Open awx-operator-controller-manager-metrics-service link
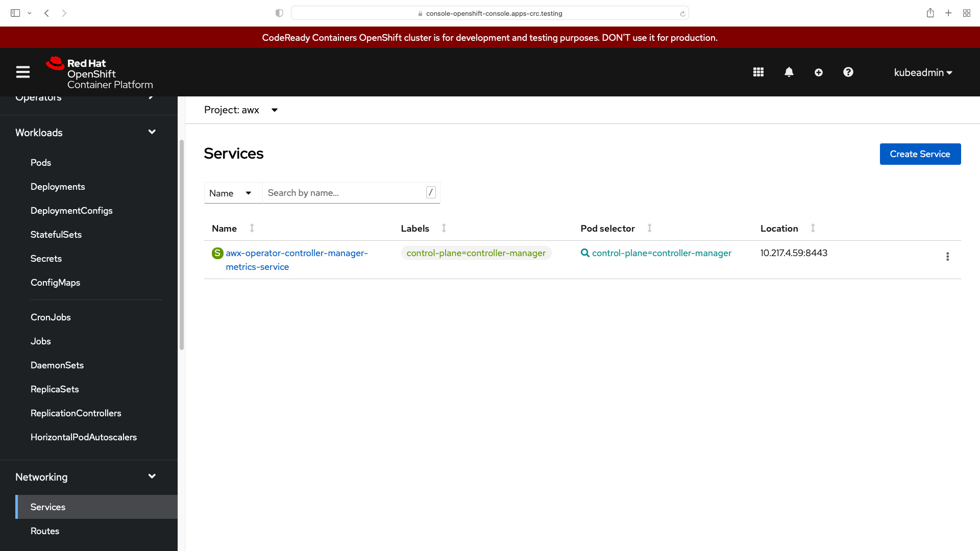 coord(297,259)
